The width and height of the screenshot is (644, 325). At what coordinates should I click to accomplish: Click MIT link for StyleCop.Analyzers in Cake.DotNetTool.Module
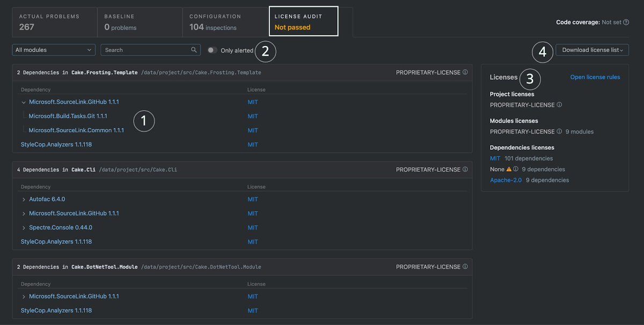point(253,311)
